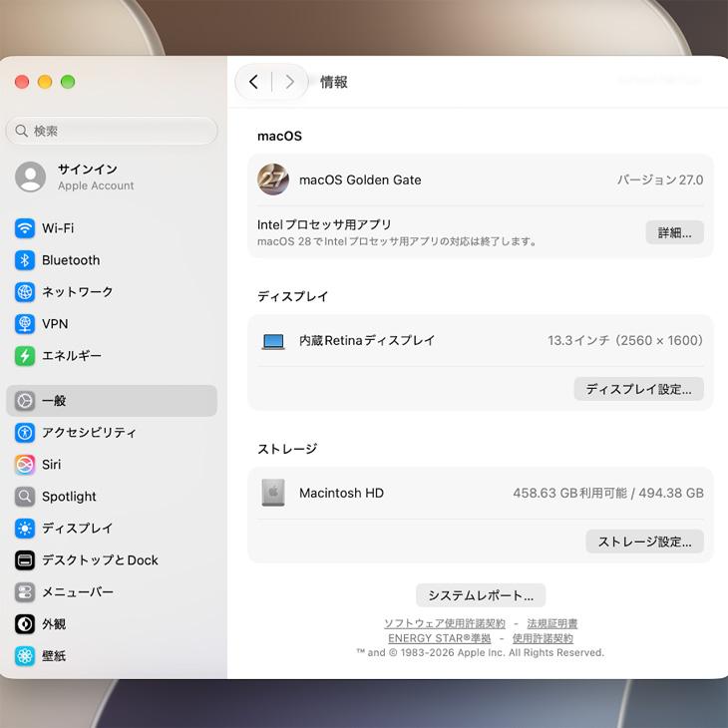Screen dimensions: 728x728
Task: Click the ストレージ section heading
Action: (x=287, y=449)
